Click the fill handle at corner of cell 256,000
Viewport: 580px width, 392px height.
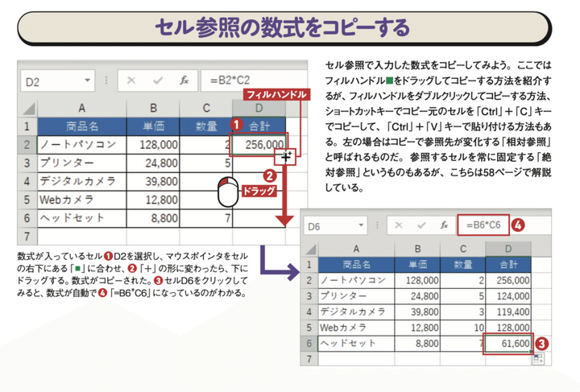[285, 155]
